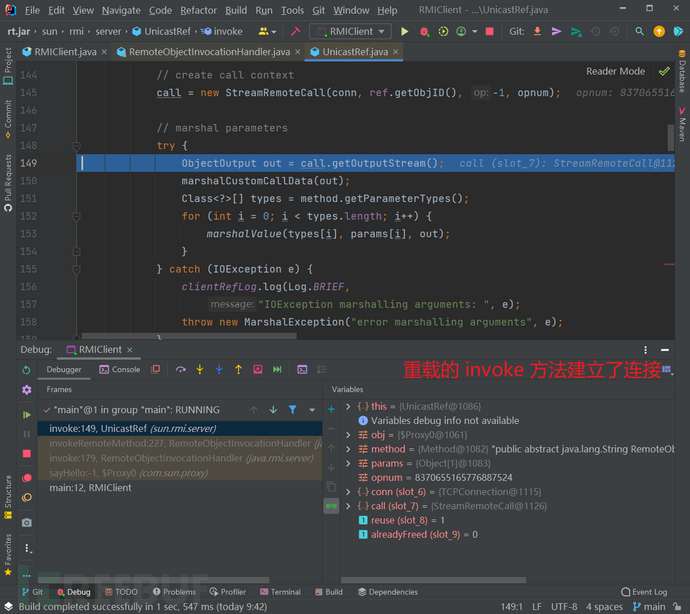
Task: Expand the method variable node
Action: tap(348, 449)
